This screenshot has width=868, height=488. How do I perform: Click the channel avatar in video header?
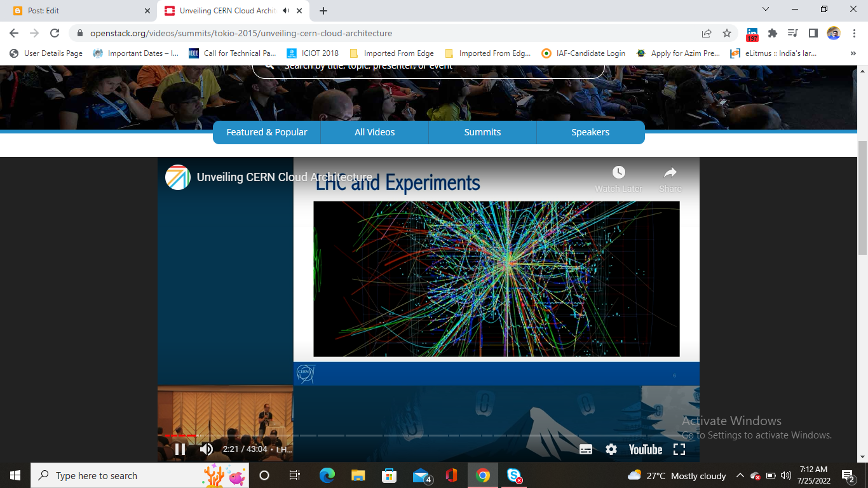(178, 177)
